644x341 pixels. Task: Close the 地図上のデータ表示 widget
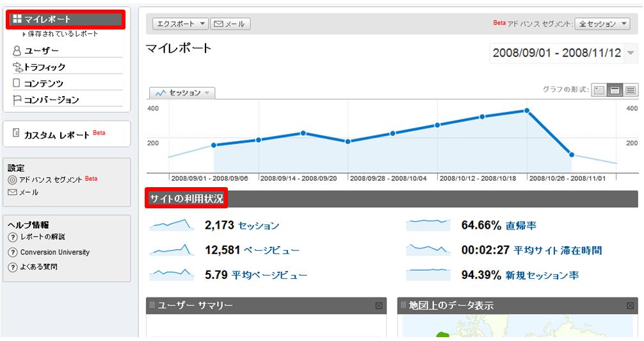pos(630,306)
